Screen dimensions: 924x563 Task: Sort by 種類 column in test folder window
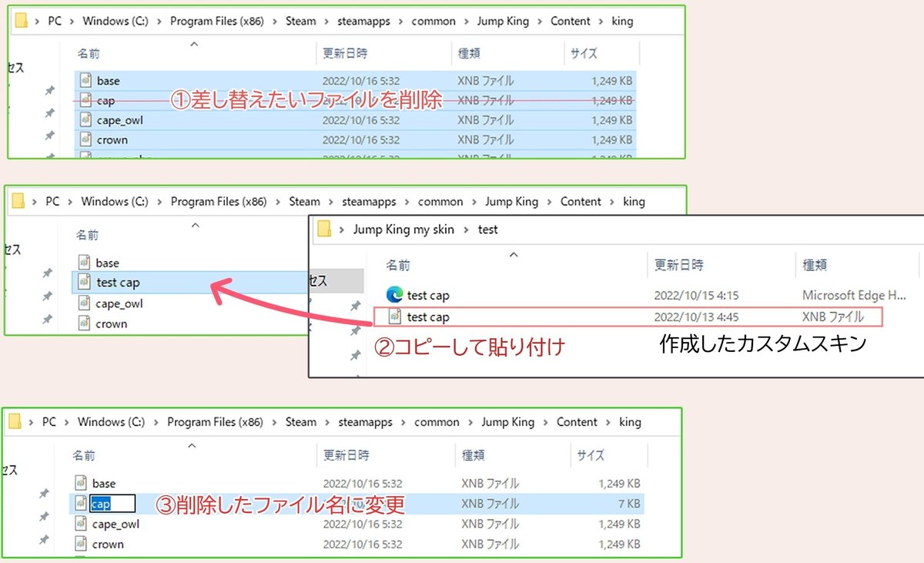[816, 264]
